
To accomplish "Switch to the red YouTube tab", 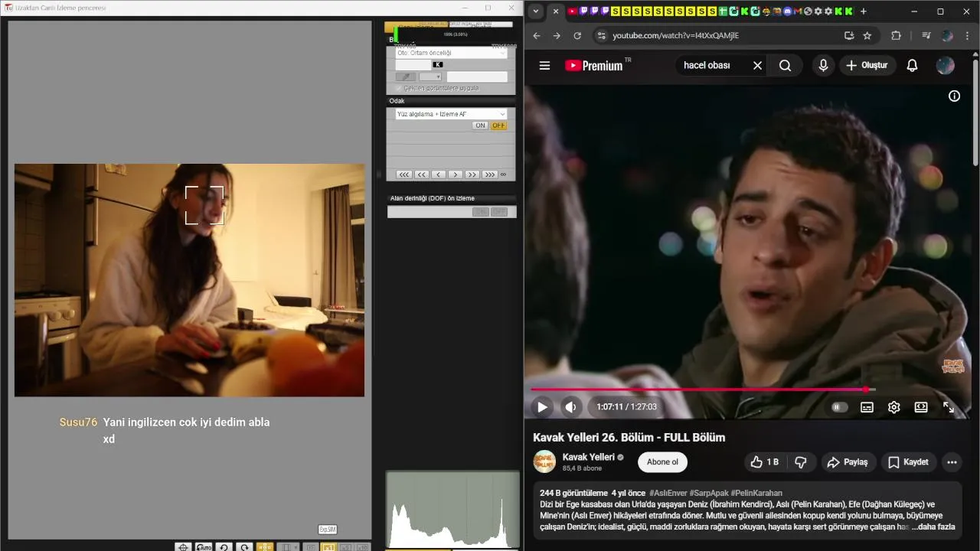I will pos(573,11).
